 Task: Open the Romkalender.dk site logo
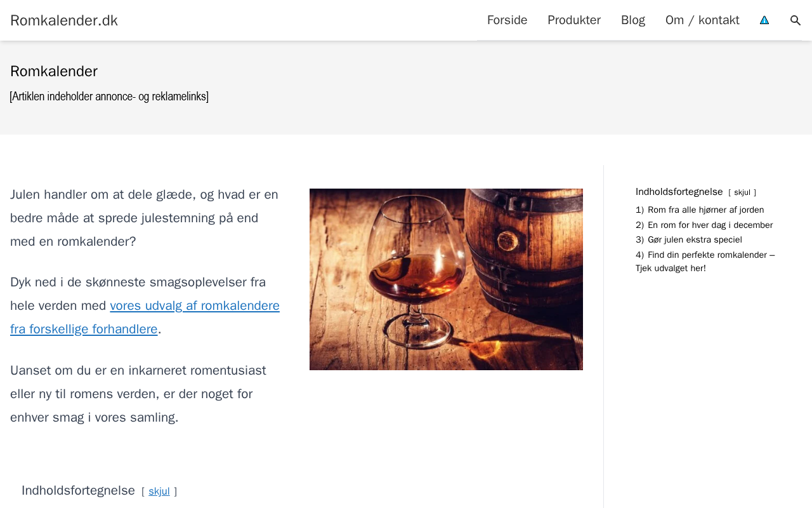pos(64,20)
